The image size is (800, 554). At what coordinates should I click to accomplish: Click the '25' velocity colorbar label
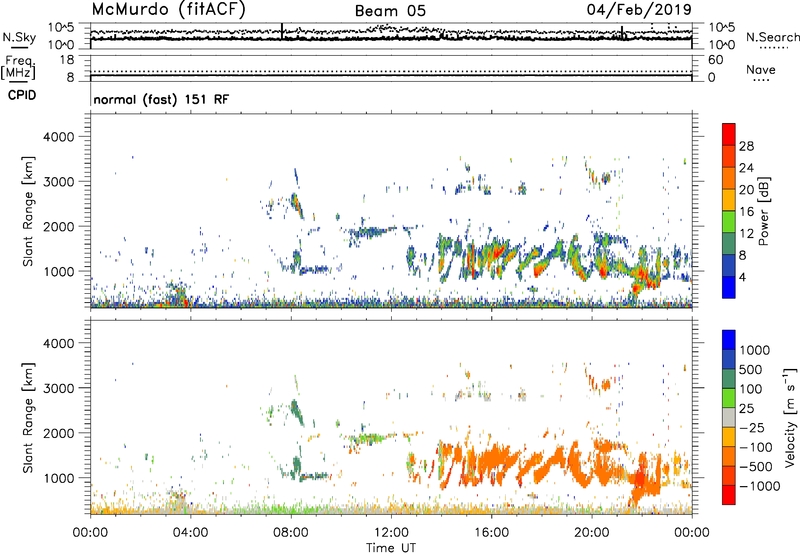click(747, 409)
